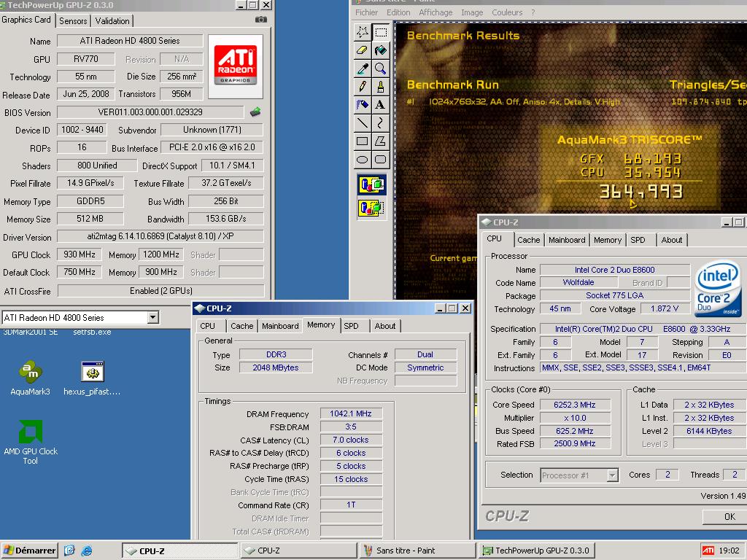
Task: Open the AquaMark3 desktop shortcut
Action: (30, 378)
